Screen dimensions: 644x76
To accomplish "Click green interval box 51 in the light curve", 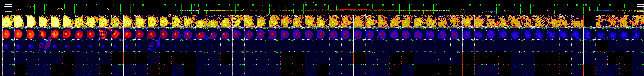I will 602,9.
